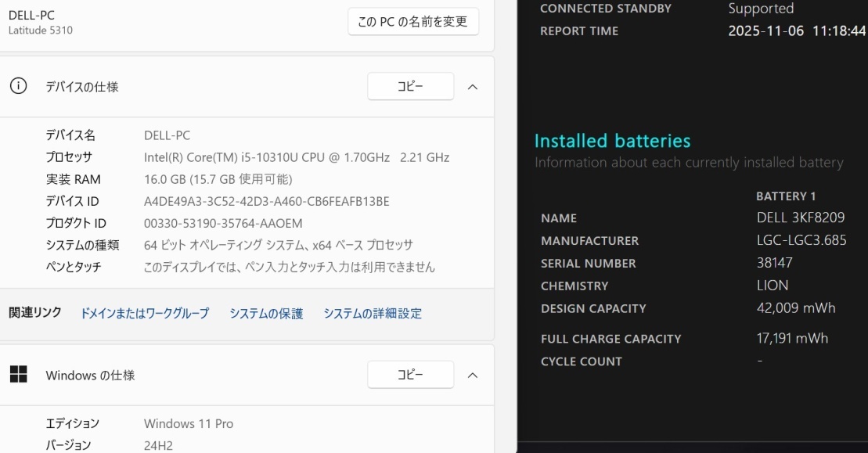Click the Installed batteries heading
This screenshot has width=868, height=453.
[612, 141]
